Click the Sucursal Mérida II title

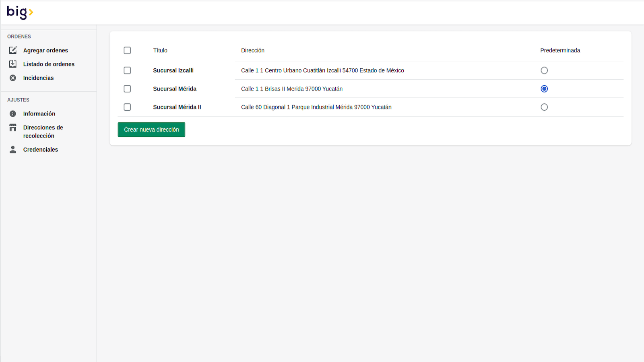click(x=177, y=107)
